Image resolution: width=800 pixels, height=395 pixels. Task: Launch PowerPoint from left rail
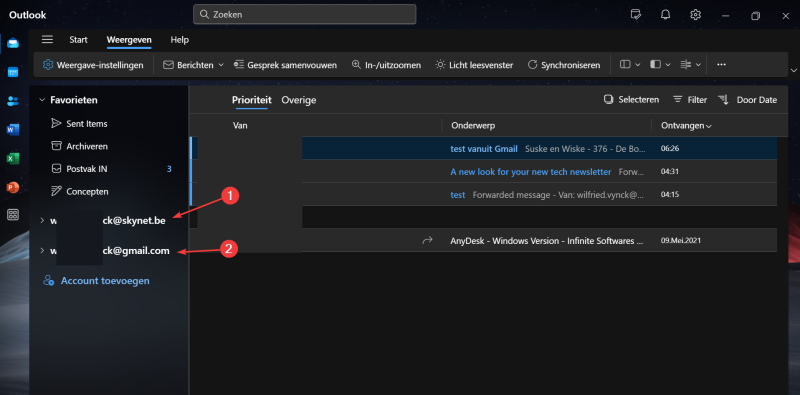(x=13, y=187)
